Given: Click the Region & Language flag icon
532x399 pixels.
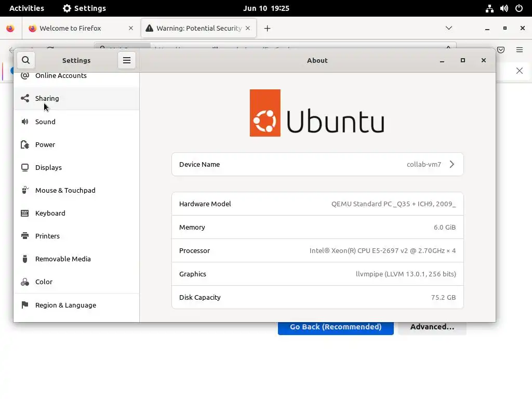Looking at the screenshot, I should 25,305.
